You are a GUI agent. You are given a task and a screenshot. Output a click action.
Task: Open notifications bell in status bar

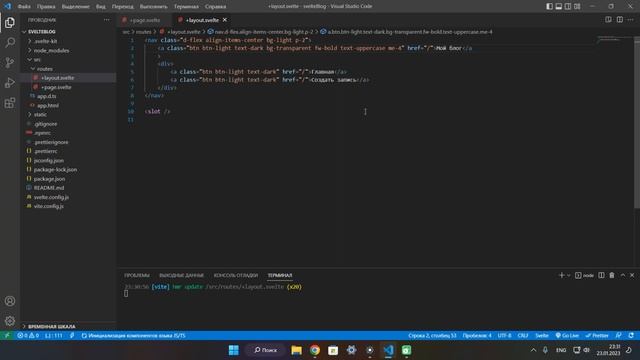pyautogui.click(x=631, y=336)
